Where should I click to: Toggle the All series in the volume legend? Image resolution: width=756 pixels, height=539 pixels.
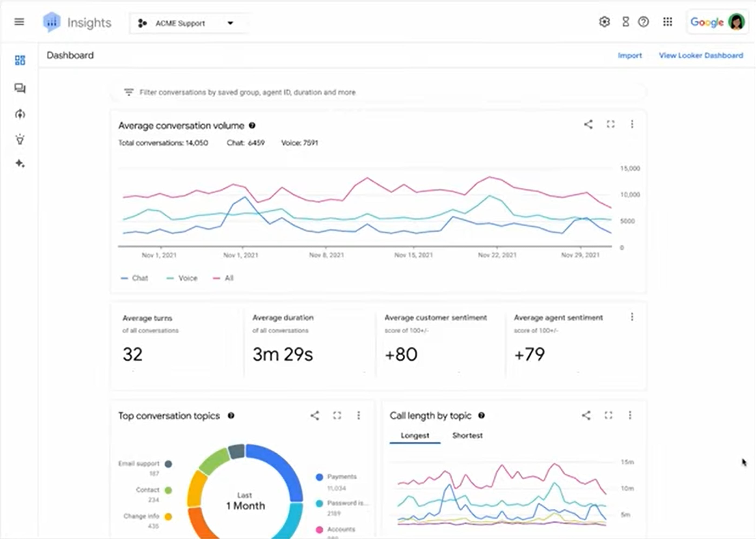[x=225, y=278]
